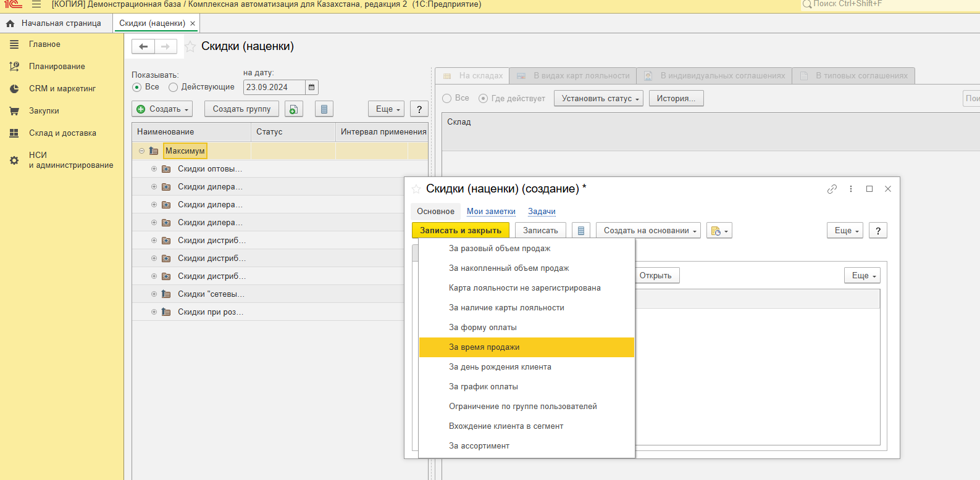Expand the Создать на основании dropdown

click(x=648, y=231)
